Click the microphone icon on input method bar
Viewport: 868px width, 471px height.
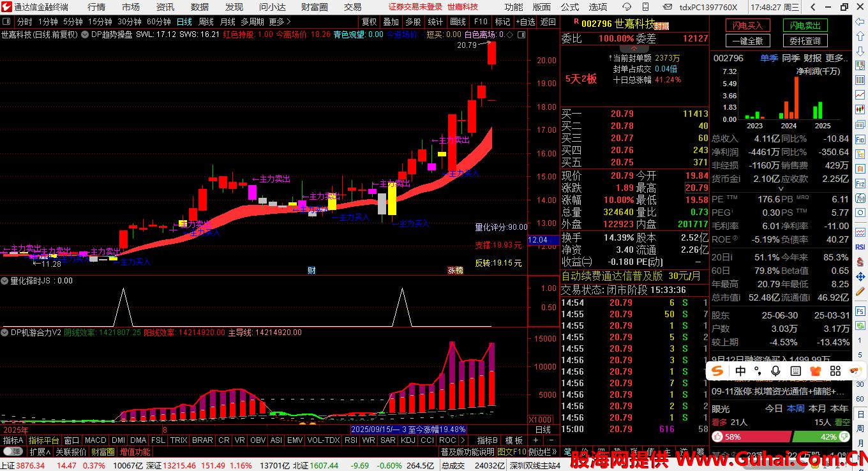pos(775,371)
